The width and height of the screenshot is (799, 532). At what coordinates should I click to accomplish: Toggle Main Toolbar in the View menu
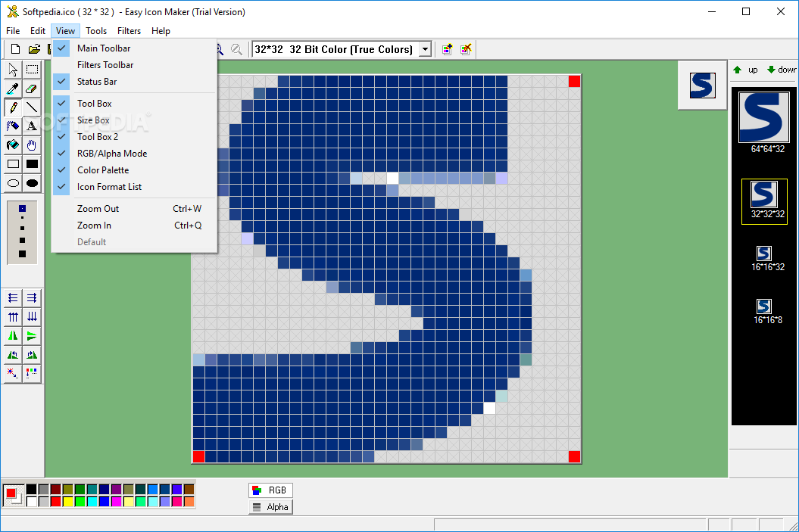[x=135, y=48]
